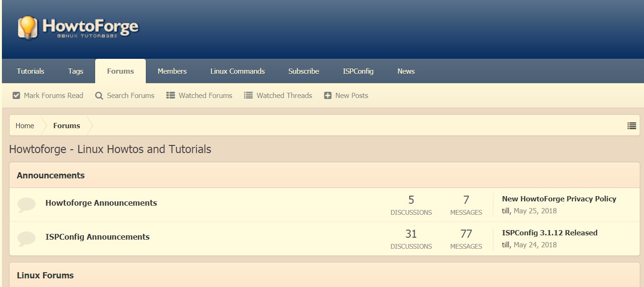The width and height of the screenshot is (644, 287).
Task: Click user till beside May 25, 2018
Action: (506, 211)
